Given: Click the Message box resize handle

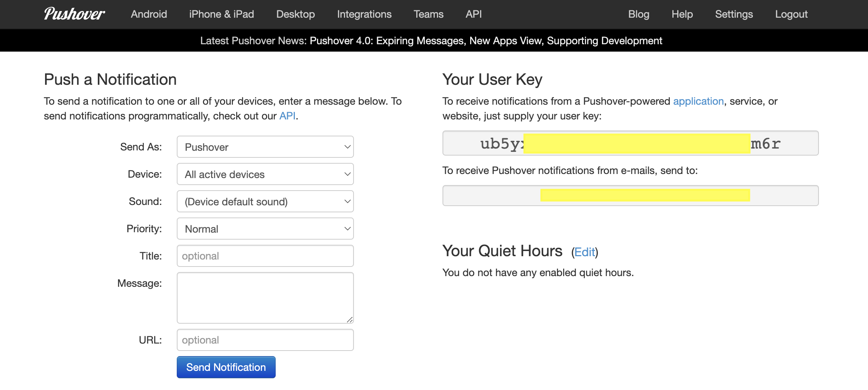Looking at the screenshot, I should pyautogui.click(x=349, y=320).
